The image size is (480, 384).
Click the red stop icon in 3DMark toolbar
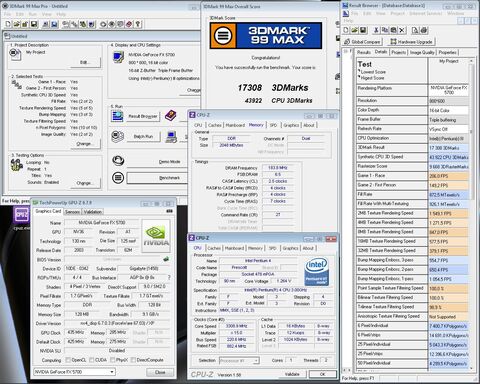pyautogui.click(x=129, y=24)
